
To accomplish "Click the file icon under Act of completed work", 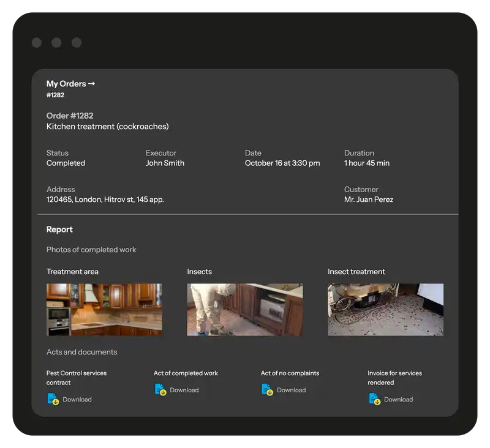I will tap(160, 390).
